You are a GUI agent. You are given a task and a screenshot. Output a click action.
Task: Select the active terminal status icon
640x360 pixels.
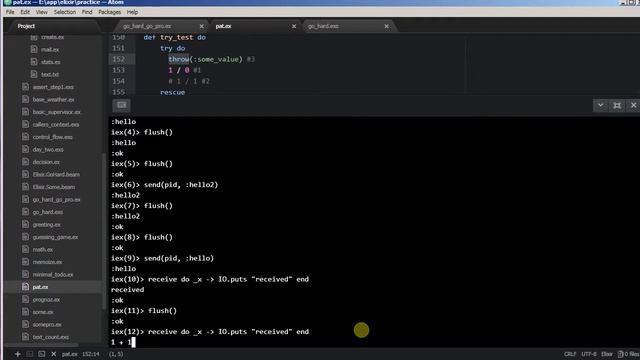click(42, 354)
